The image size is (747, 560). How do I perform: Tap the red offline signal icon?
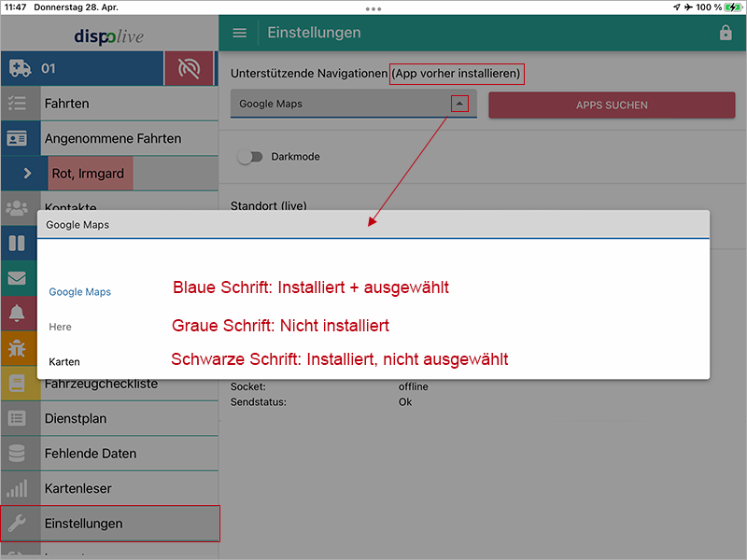[189, 68]
